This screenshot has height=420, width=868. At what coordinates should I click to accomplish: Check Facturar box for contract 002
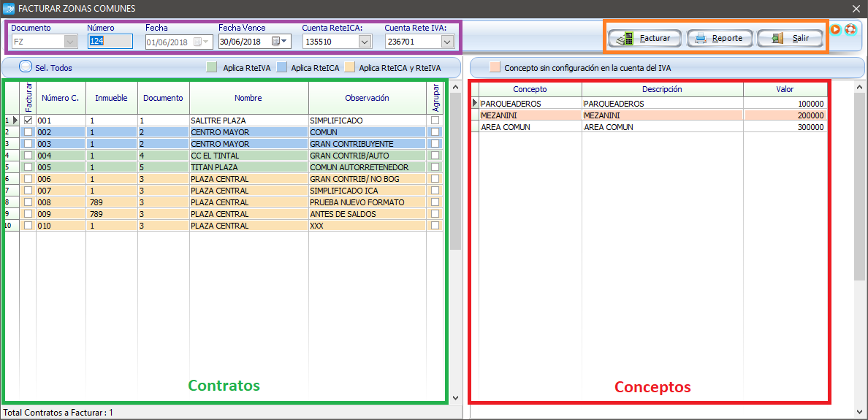28,131
